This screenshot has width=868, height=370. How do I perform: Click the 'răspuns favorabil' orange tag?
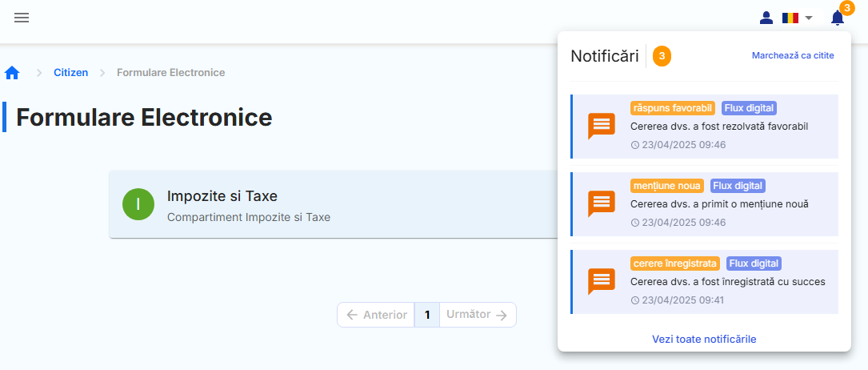[x=672, y=108]
